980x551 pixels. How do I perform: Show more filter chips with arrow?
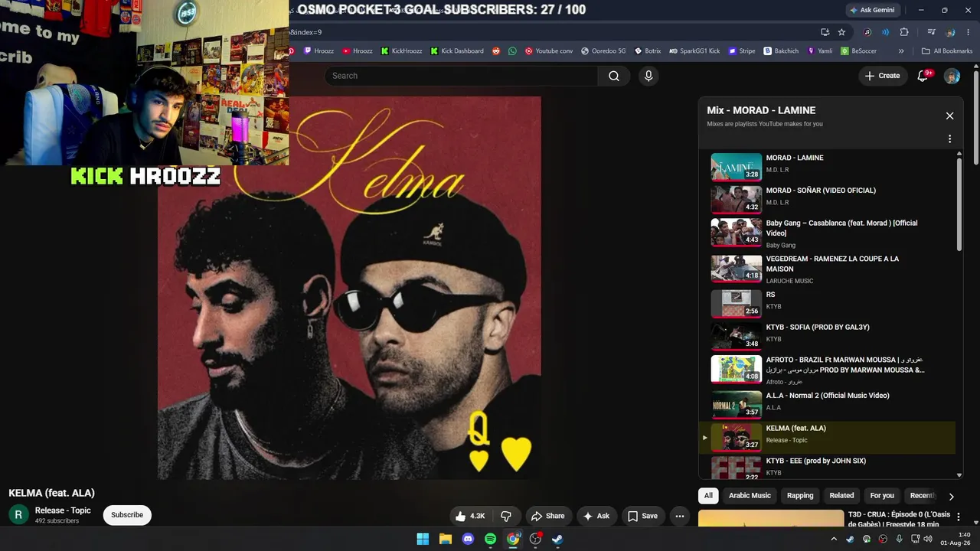tap(951, 496)
